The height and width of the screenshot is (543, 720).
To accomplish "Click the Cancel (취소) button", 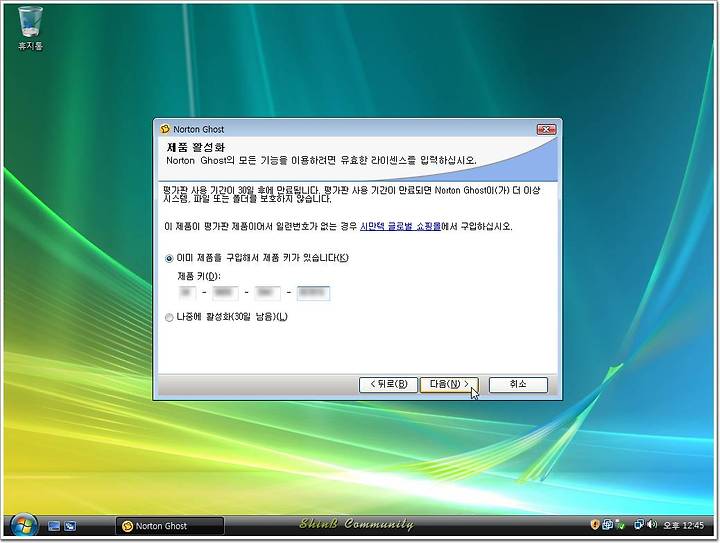I will pos(518,385).
